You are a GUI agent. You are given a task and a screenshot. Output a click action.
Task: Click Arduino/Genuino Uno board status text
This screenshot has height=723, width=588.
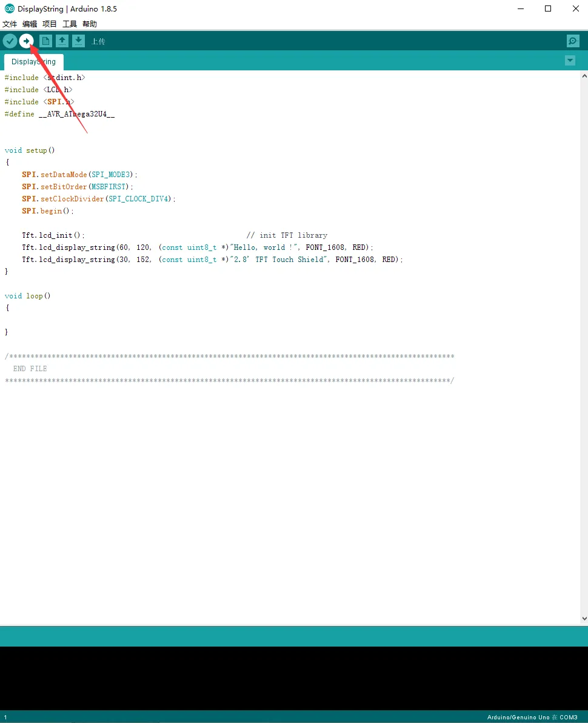[518, 717]
